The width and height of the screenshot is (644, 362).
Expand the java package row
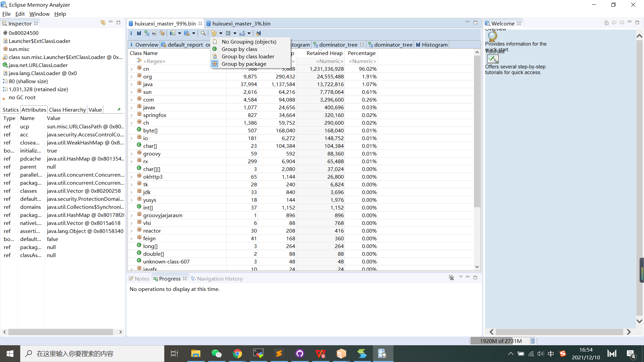131,84
